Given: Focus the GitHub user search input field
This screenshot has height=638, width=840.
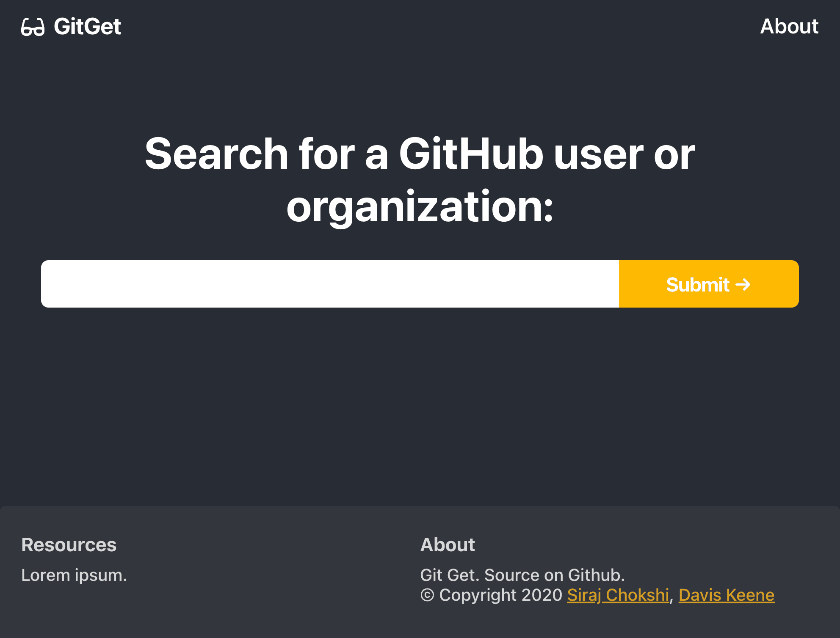Looking at the screenshot, I should pos(330,284).
